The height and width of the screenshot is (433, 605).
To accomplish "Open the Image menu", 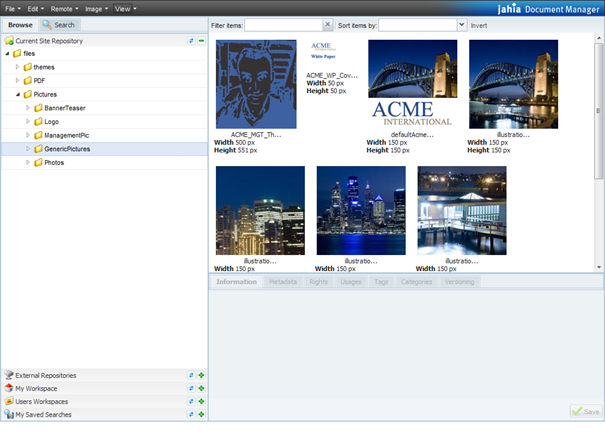I will coord(96,8).
